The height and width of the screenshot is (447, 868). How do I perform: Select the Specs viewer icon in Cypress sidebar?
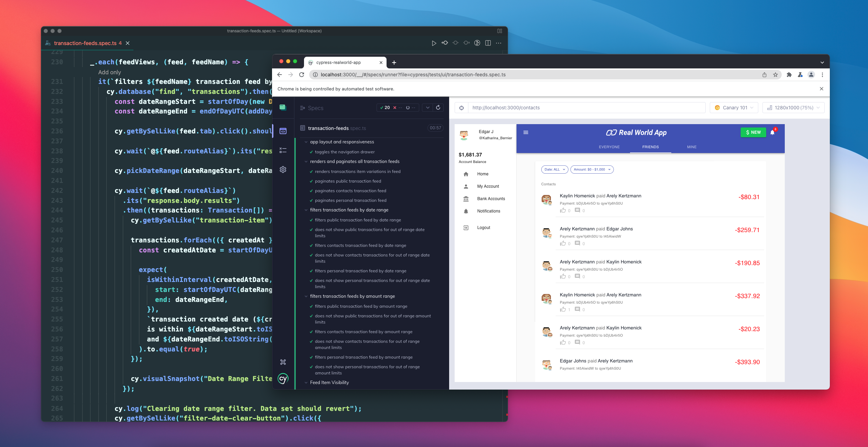pos(283,131)
